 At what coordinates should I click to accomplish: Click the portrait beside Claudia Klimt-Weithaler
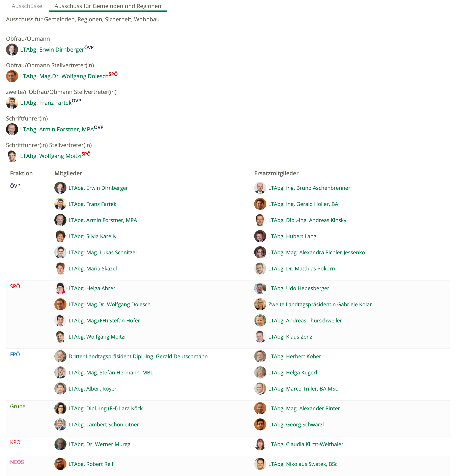[260, 444]
